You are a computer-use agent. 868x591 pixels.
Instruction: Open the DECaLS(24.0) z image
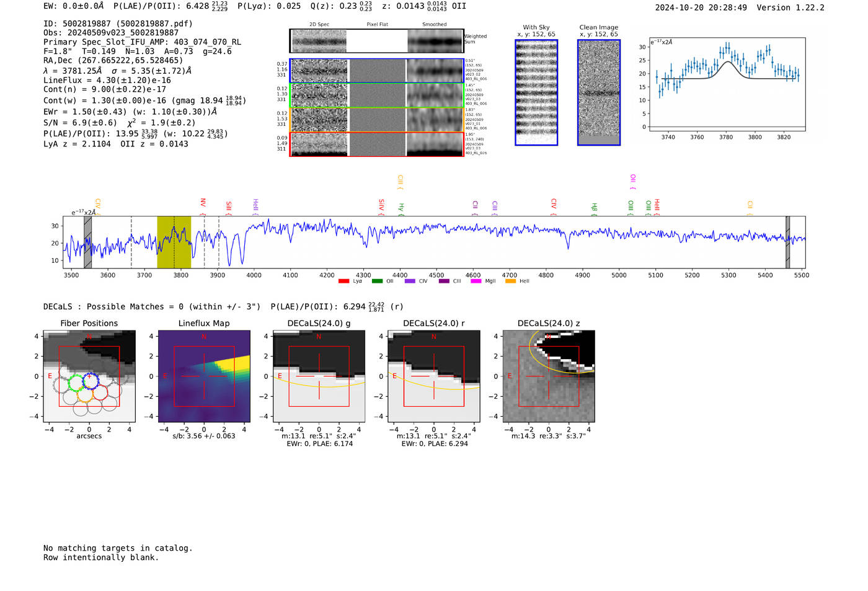(x=549, y=376)
